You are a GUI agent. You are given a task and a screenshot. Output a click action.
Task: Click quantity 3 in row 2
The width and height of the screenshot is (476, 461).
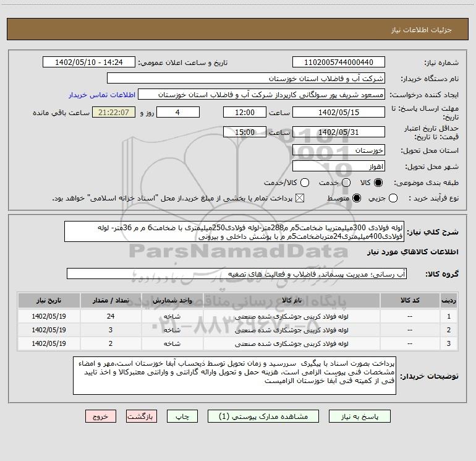point(111,330)
